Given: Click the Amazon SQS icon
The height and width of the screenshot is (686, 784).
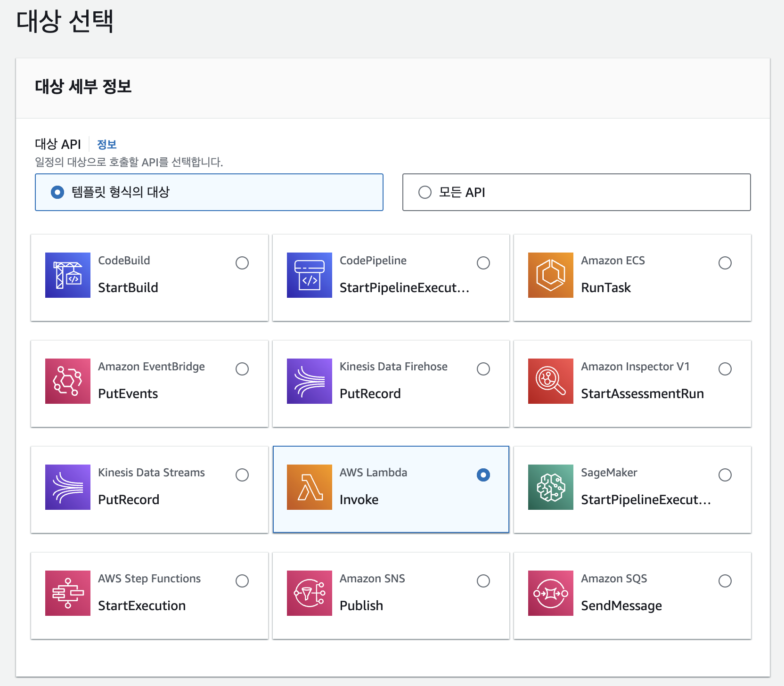Looking at the screenshot, I should (551, 593).
